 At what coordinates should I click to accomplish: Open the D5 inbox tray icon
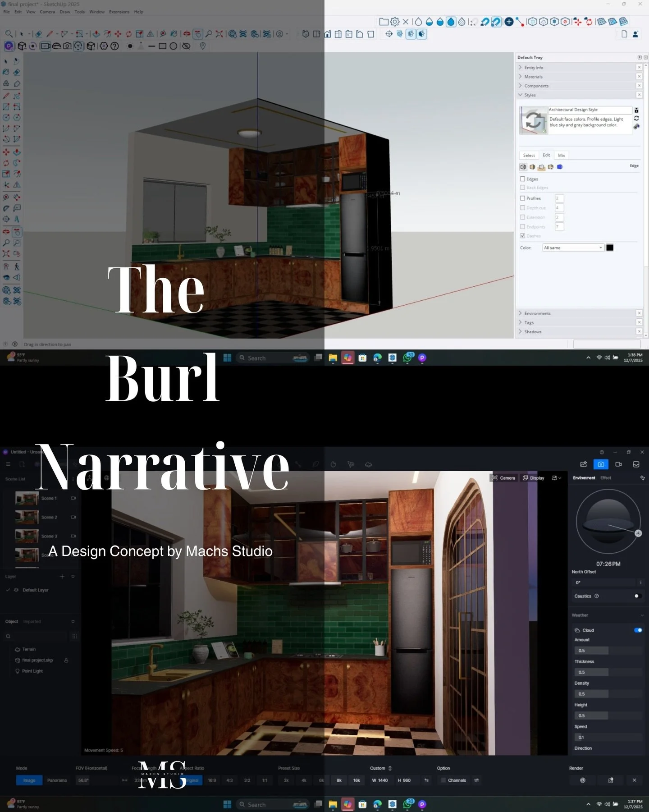(636, 464)
